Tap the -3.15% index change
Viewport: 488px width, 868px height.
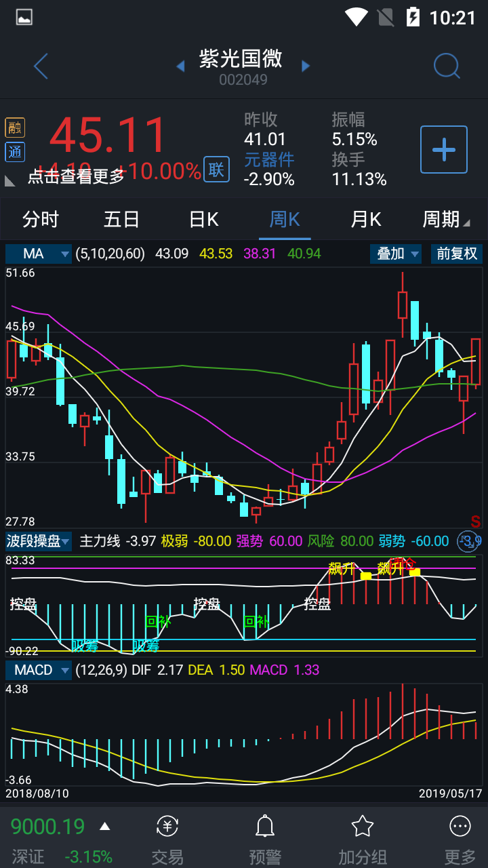click(89, 856)
